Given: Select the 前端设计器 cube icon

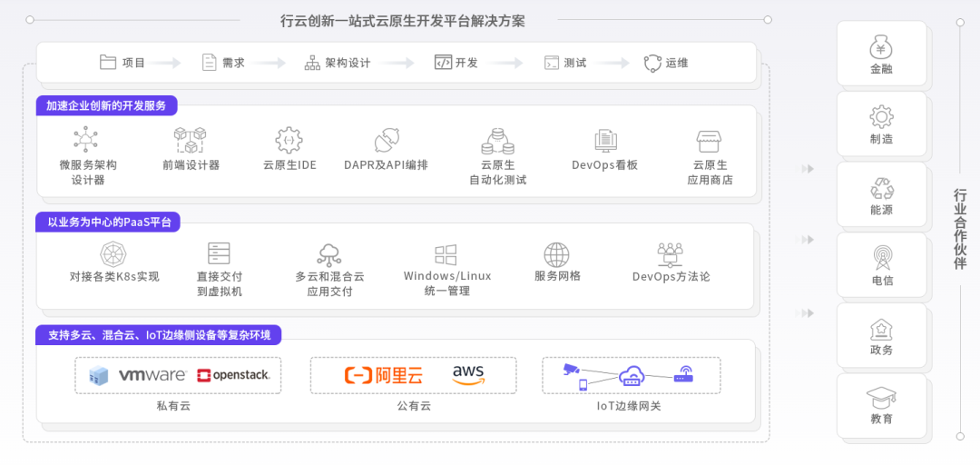Looking at the screenshot, I should [191, 140].
